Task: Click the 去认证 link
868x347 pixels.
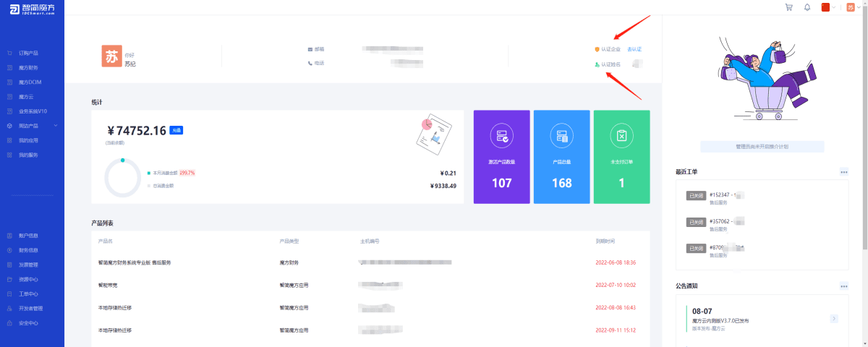Action: point(634,49)
